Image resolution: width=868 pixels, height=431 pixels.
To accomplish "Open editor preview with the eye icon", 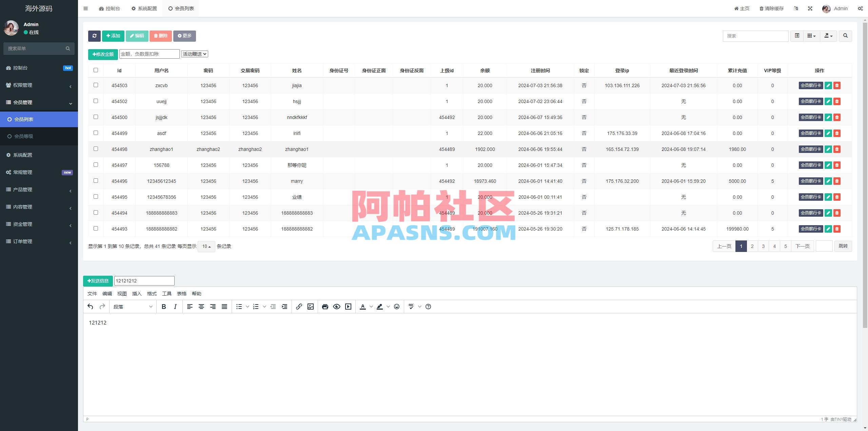I will tap(336, 307).
